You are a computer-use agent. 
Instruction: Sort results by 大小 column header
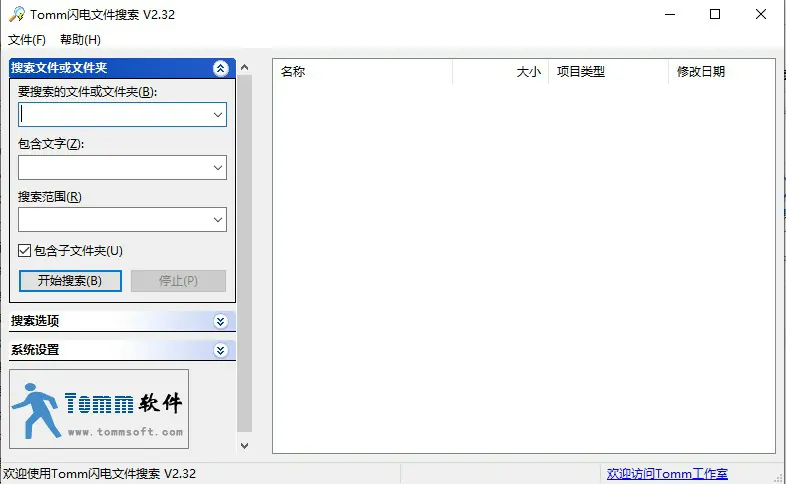point(500,72)
